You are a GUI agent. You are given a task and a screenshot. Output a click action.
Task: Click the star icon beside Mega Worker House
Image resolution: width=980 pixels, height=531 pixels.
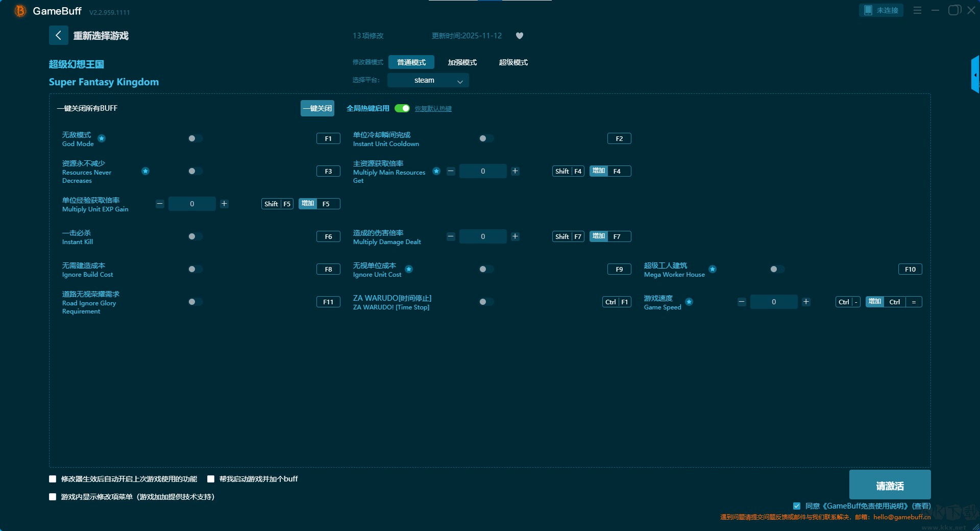(713, 269)
